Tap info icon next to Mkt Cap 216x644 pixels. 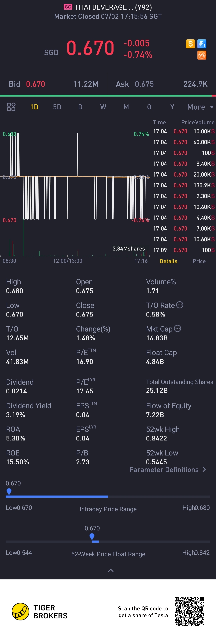point(178,328)
